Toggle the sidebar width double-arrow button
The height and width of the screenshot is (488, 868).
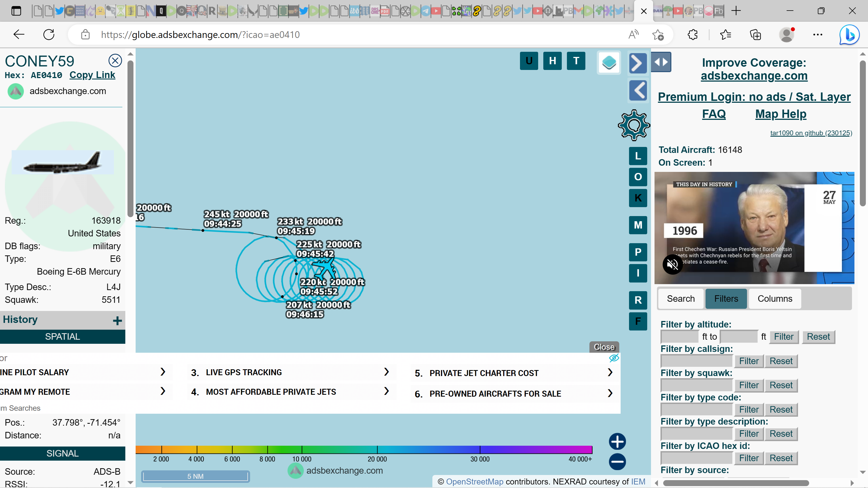(661, 62)
